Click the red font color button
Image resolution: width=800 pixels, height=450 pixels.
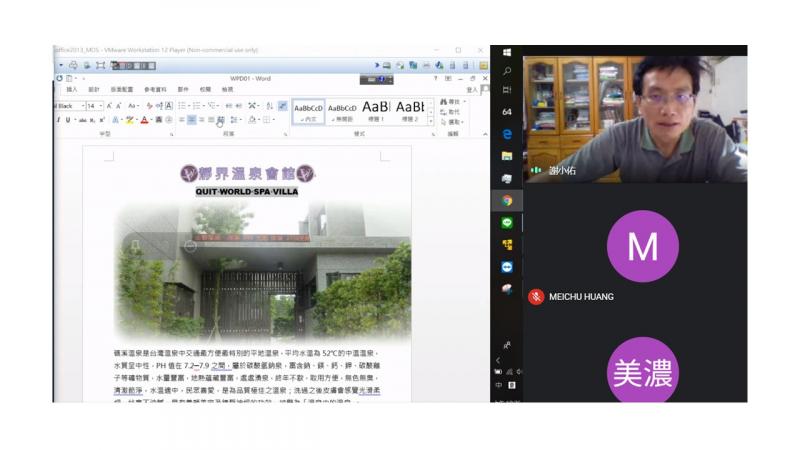click(144, 120)
